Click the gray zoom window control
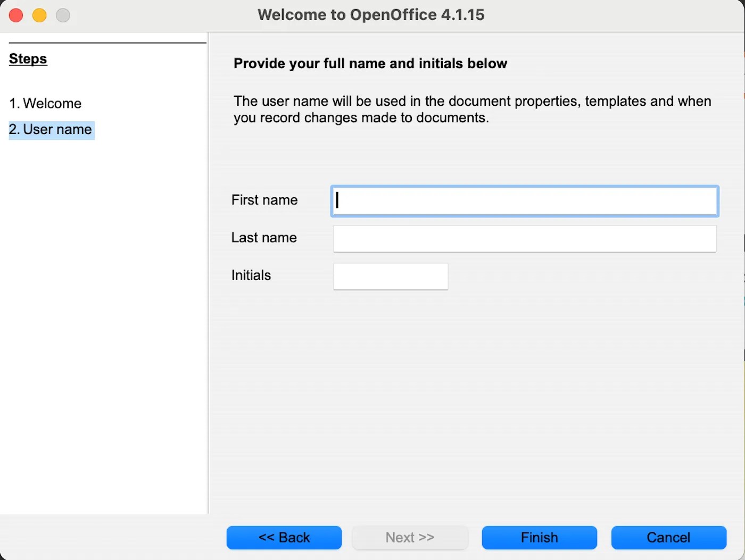This screenshot has height=560, width=745. coord(63,15)
